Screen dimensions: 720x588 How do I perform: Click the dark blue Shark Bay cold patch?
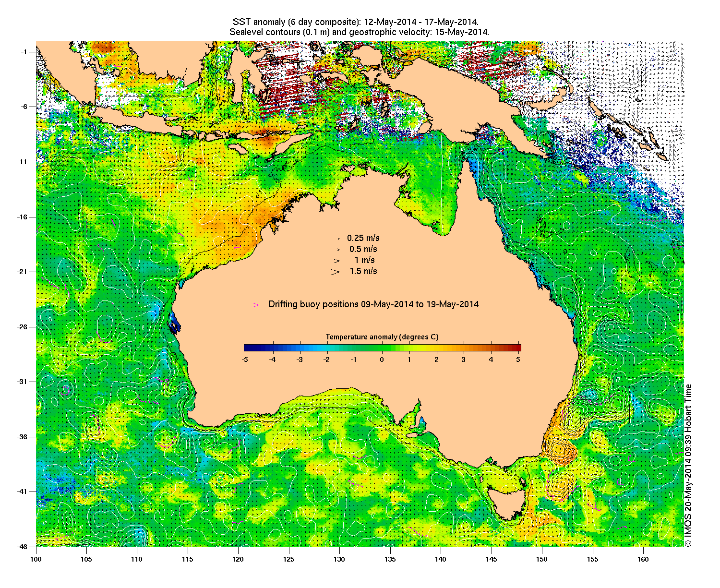tap(174, 324)
